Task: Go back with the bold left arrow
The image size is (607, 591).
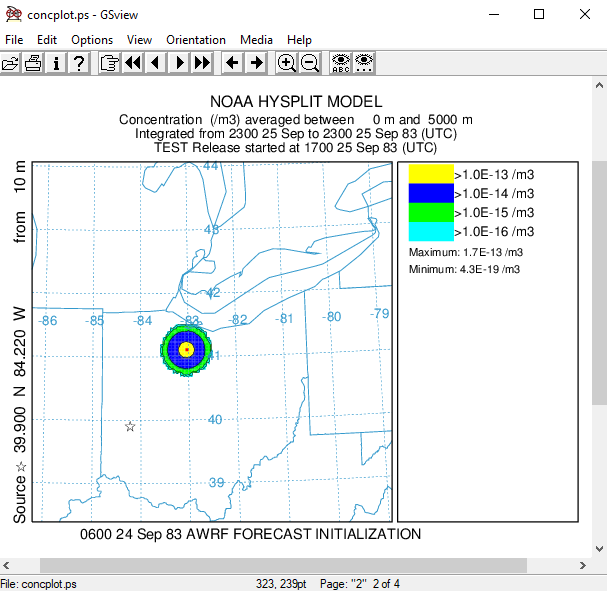Action: (232, 63)
